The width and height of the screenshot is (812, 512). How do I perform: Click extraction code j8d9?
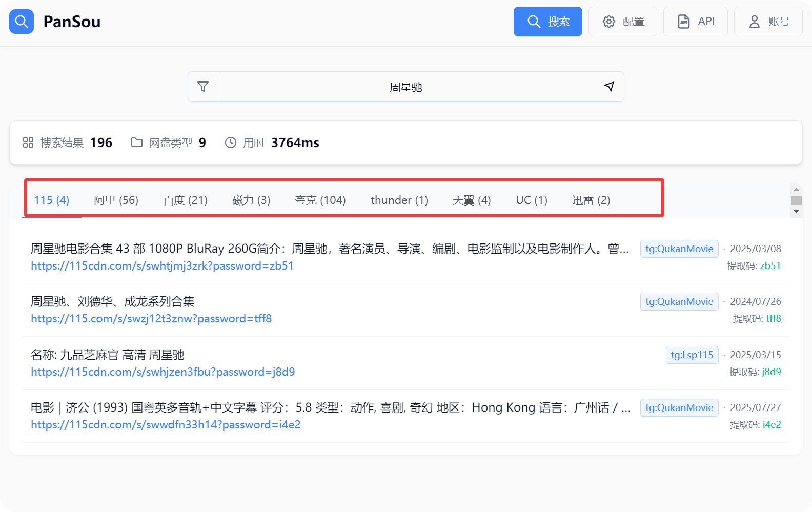click(772, 372)
